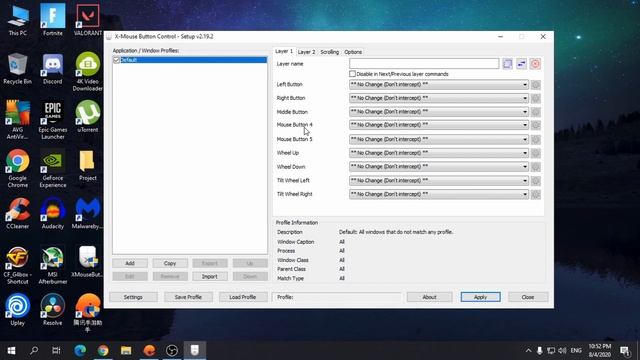Viewport: 640px width, 360px height.
Task: Open Fortnite desktop shortcut
Action: point(53,20)
